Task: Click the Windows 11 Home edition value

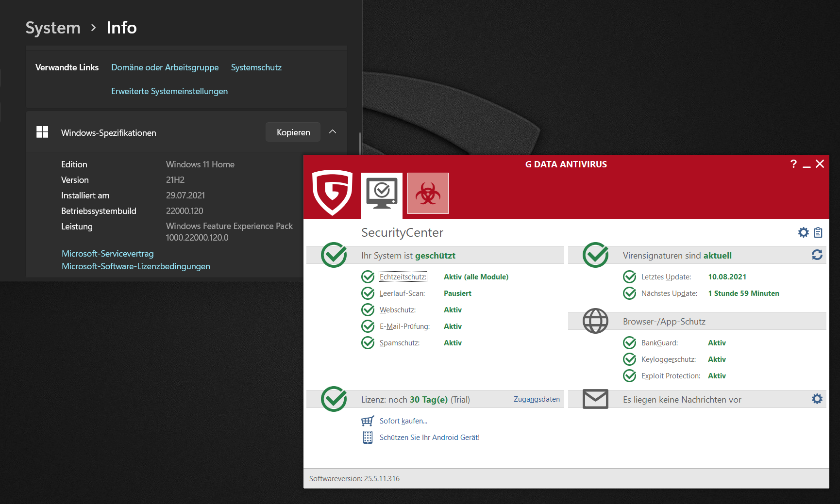Action: point(200,164)
